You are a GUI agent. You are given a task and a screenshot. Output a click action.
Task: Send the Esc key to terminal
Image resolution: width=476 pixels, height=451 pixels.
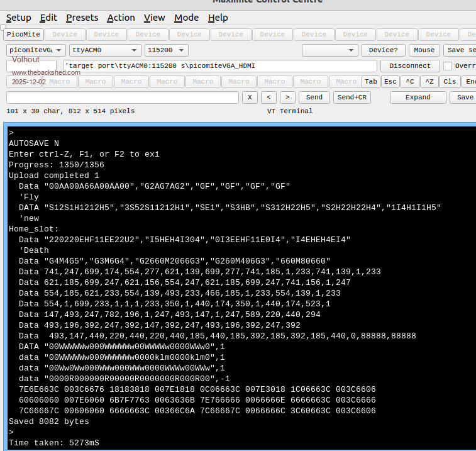[390, 82]
